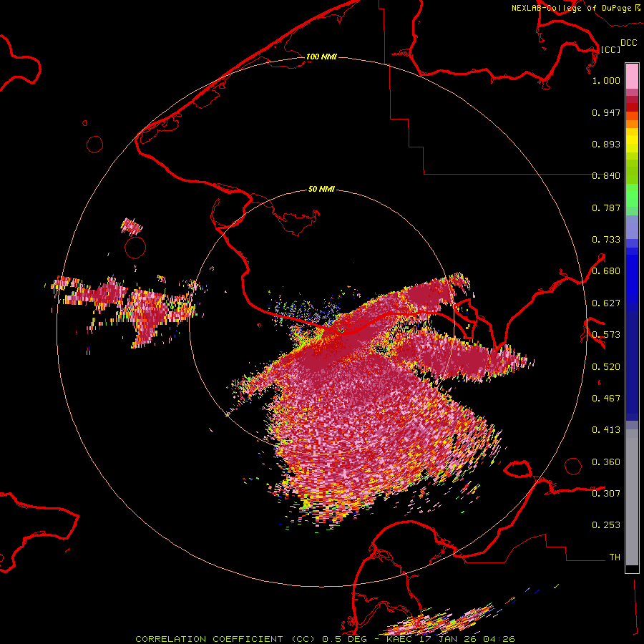This screenshot has width=644, height=644.
Task: Click the 0.413 scale value
Action: click(x=606, y=430)
